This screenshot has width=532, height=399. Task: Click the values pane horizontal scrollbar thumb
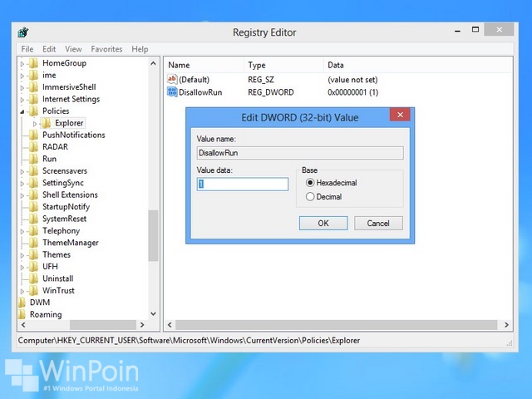tap(336, 325)
